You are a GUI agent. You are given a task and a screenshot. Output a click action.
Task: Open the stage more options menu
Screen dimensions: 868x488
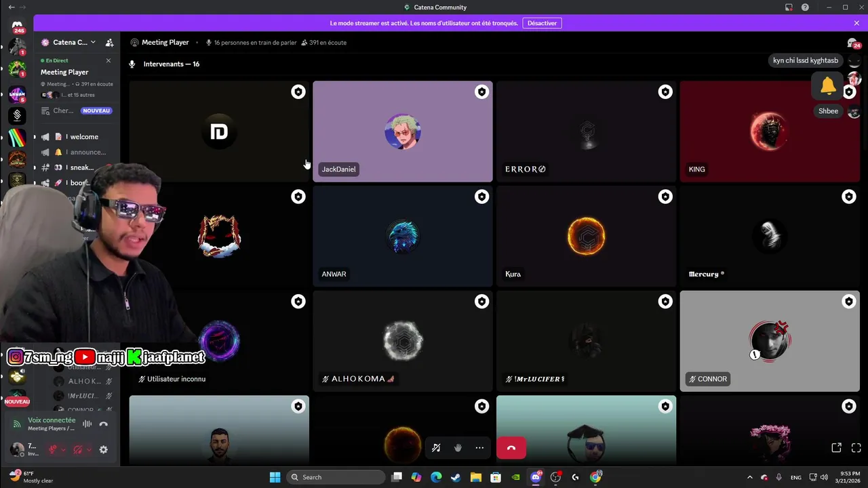tap(479, 447)
